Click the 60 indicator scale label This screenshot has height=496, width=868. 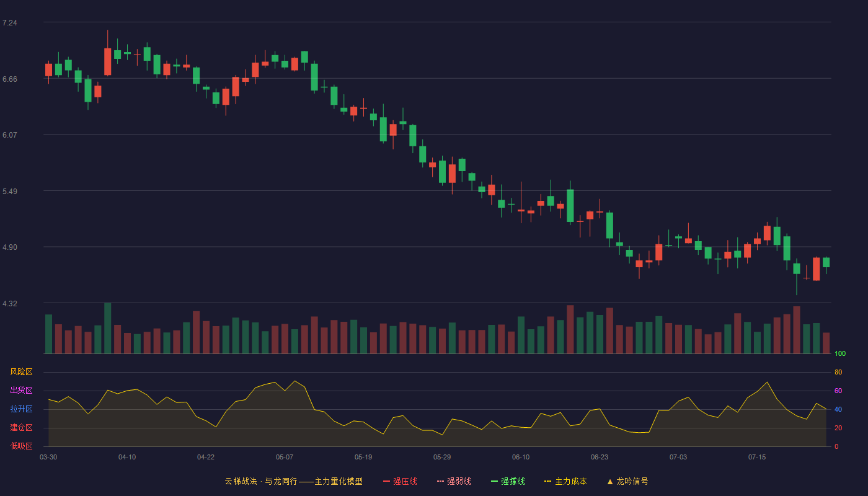coord(838,391)
